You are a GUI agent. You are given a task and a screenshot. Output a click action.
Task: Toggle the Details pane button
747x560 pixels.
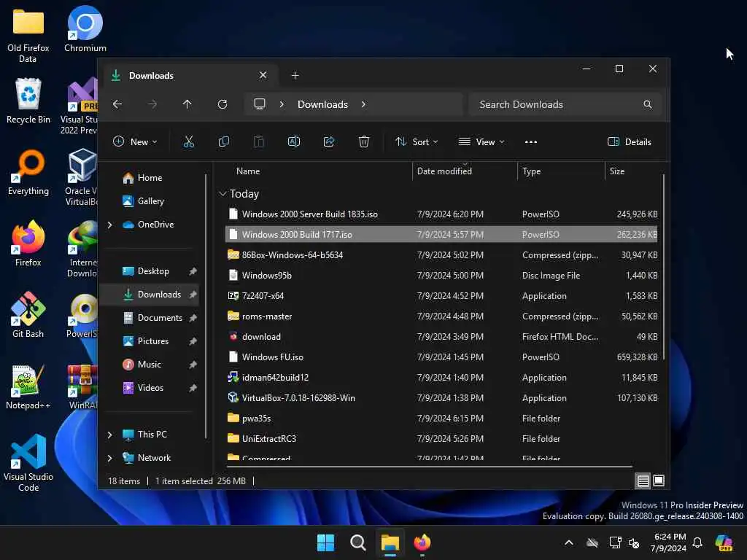(630, 142)
